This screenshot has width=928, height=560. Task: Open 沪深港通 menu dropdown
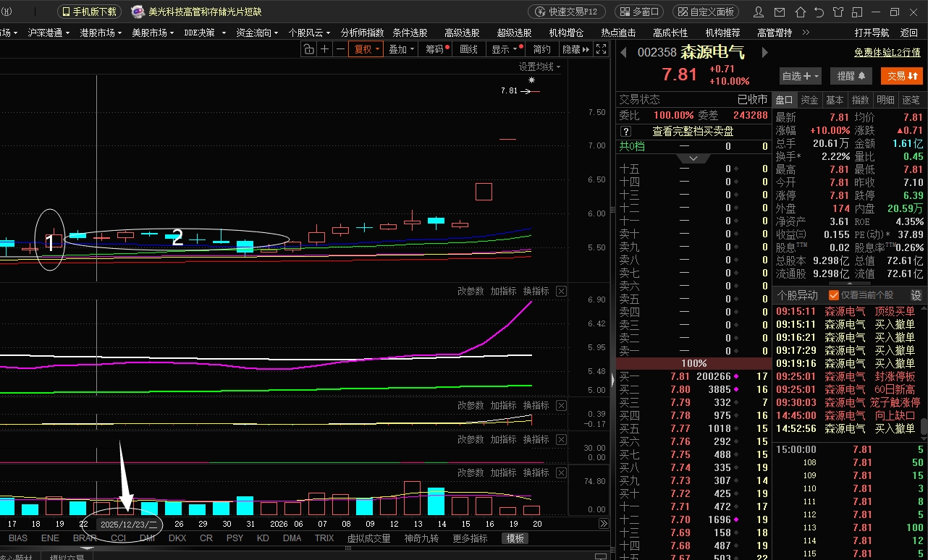(x=49, y=33)
